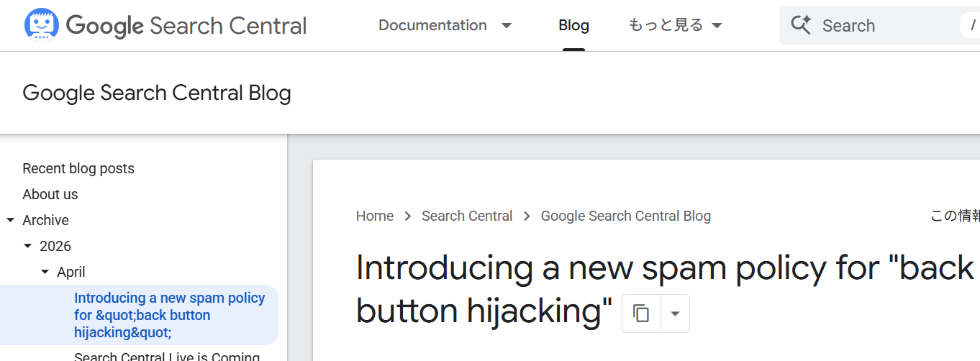Switch to the Blog tab
The image size is (980, 361).
point(573,25)
